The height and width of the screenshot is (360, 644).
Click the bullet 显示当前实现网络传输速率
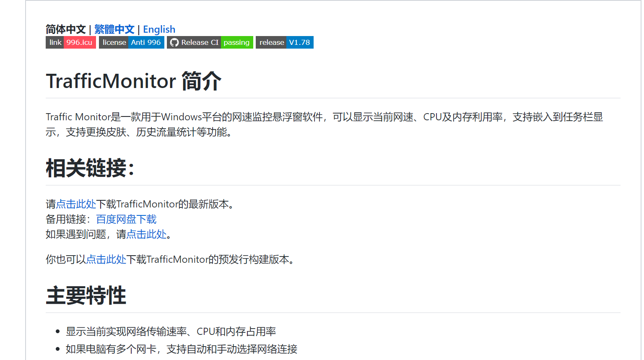171,332
